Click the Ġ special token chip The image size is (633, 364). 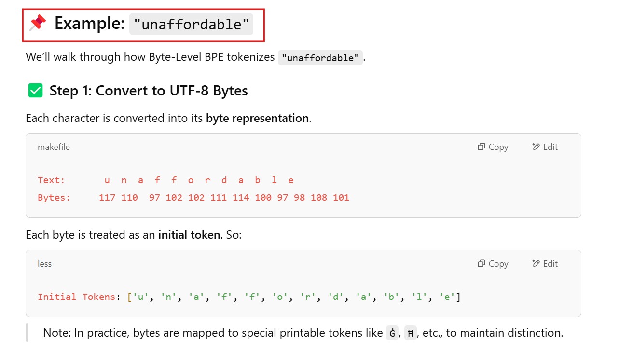(392, 333)
